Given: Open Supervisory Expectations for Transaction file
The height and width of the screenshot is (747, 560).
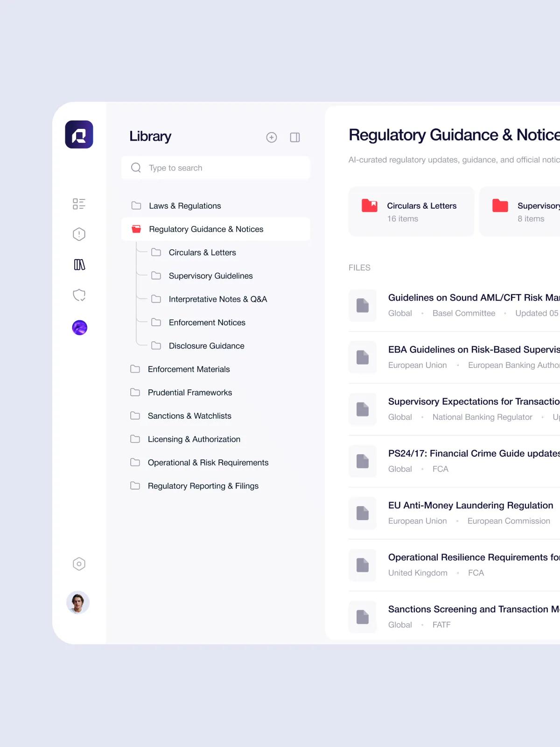Looking at the screenshot, I should click(x=454, y=409).
